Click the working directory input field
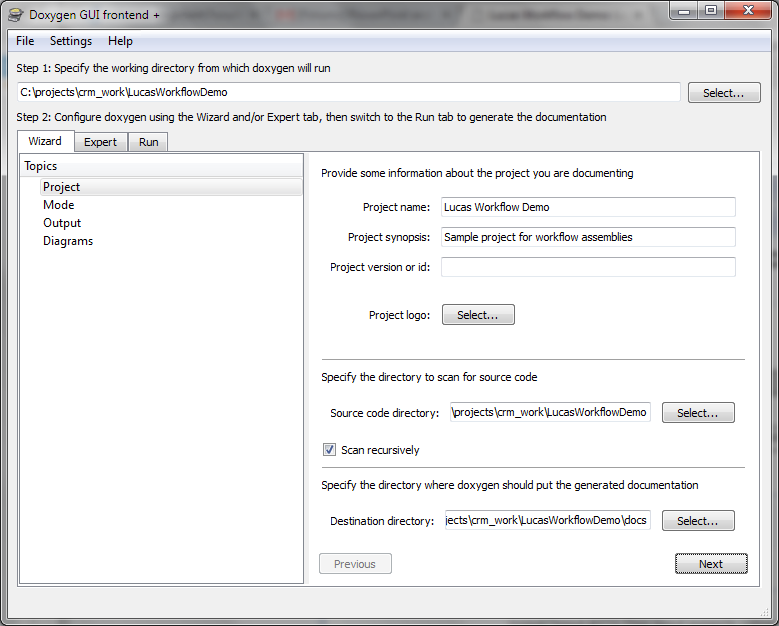The width and height of the screenshot is (779, 626). click(x=349, y=92)
